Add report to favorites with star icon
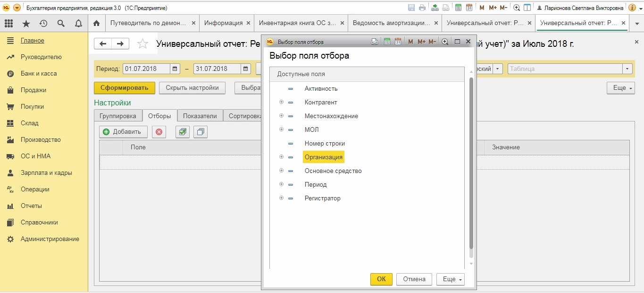The image size is (644, 293). [142, 44]
